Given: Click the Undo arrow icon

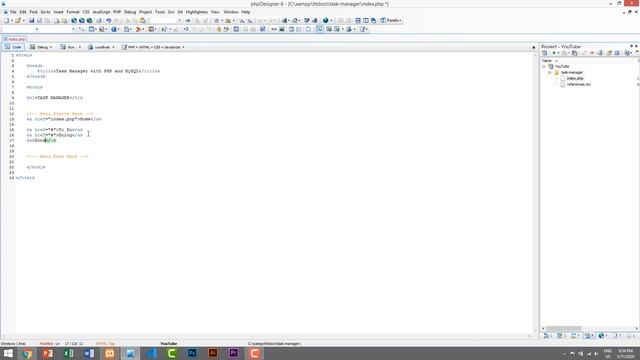Looking at the screenshot, I should pyautogui.click(x=109, y=20).
